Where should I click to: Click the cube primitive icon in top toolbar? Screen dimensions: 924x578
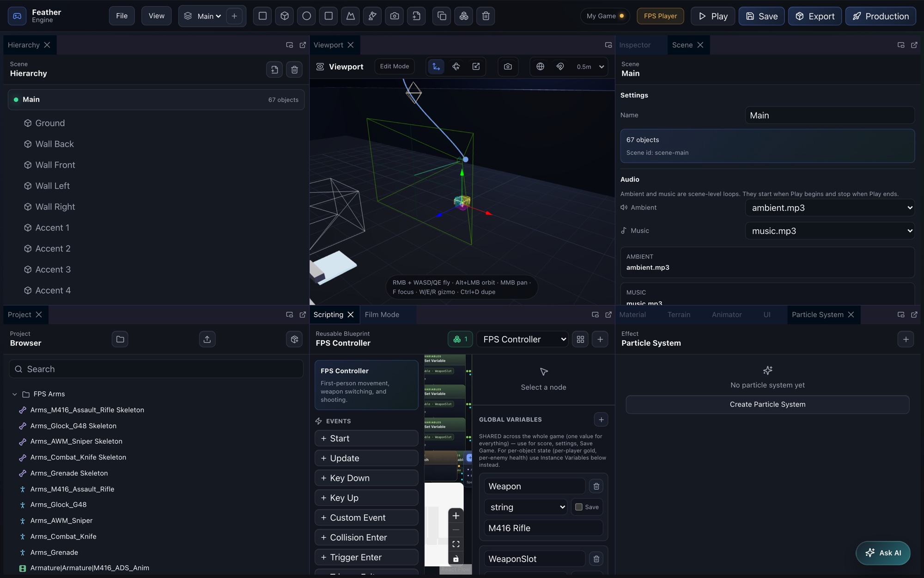pos(285,16)
